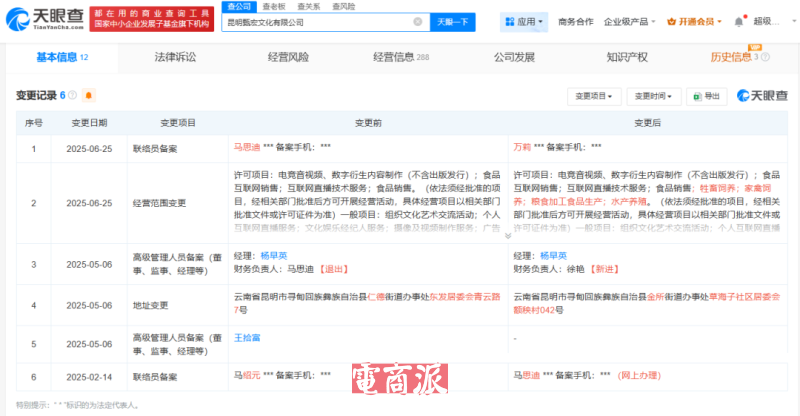Open 杨早英 link in the 变更后 column
This screenshot has width=800, height=416.
(x=553, y=256)
